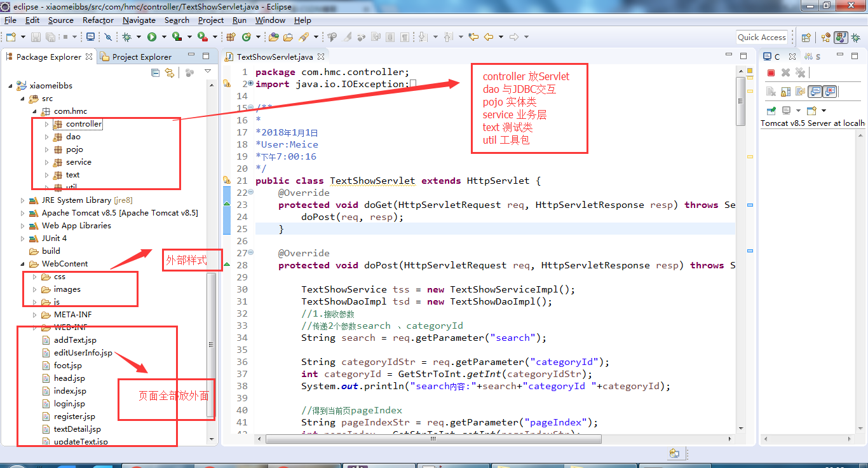This screenshot has height=468, width=868.
Task: Select Web App Libraries entry
Action: click(x=76, y=226)
